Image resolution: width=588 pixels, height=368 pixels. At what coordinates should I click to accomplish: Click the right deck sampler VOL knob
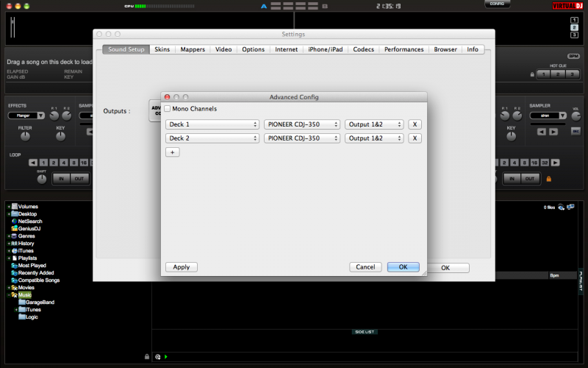tap(576, 116)
